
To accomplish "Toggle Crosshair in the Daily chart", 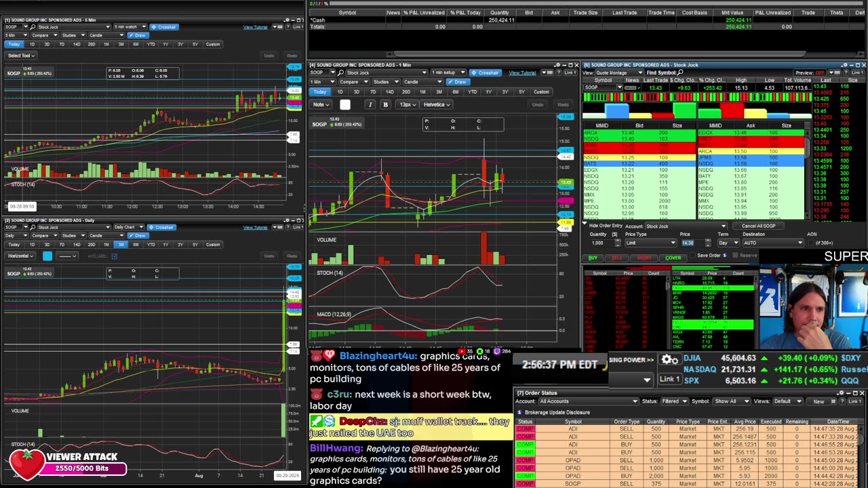I will pyautogui.click(x=161, y=227).
